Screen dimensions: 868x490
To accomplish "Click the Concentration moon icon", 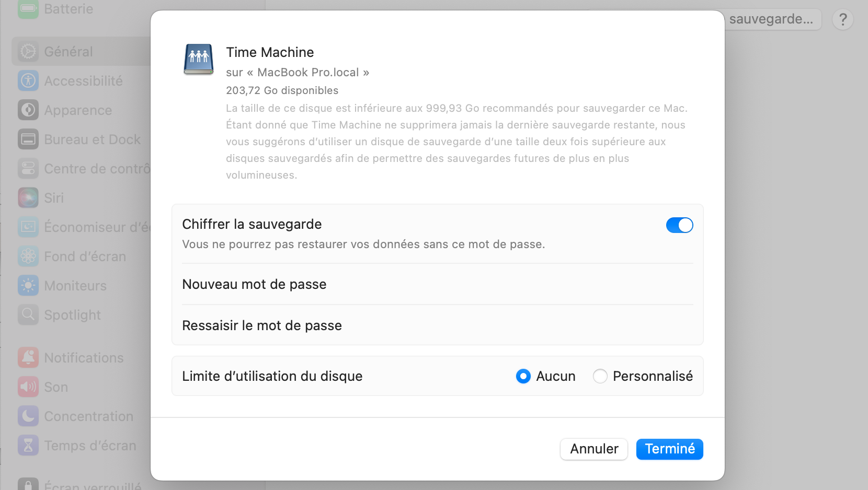I will click(x=28, y=416).
